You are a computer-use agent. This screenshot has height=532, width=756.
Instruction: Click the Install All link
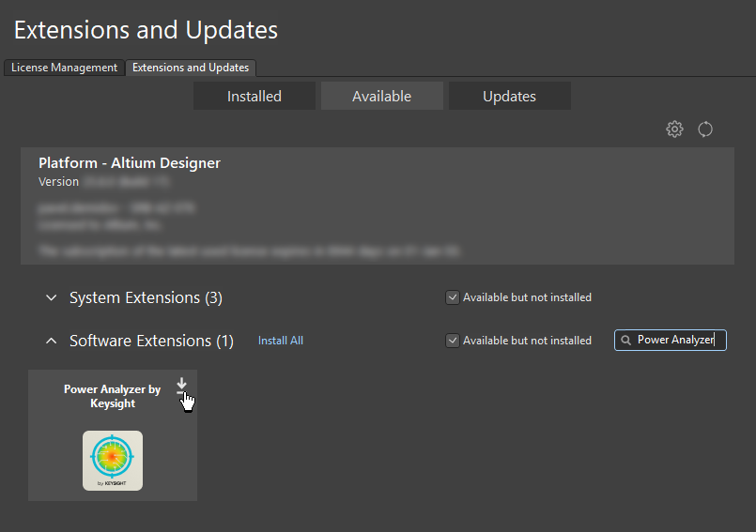tap(281, 341)
